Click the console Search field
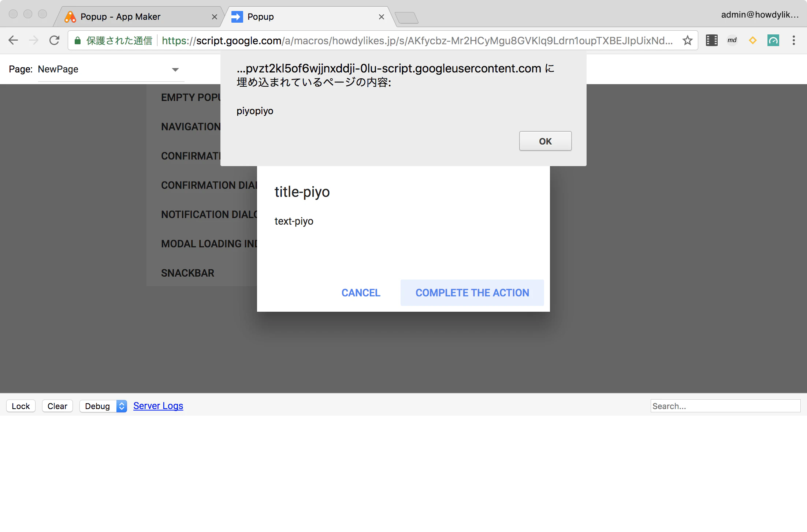The width and height of the screenshot is (807, 532). (x=725, y=406)
